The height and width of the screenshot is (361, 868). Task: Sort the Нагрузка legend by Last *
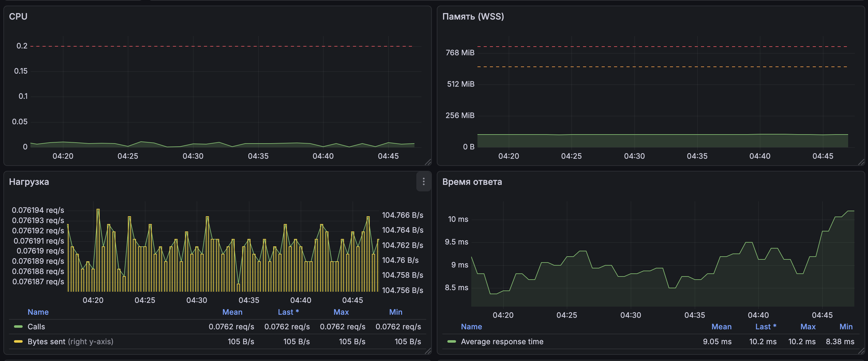[288, 312]
